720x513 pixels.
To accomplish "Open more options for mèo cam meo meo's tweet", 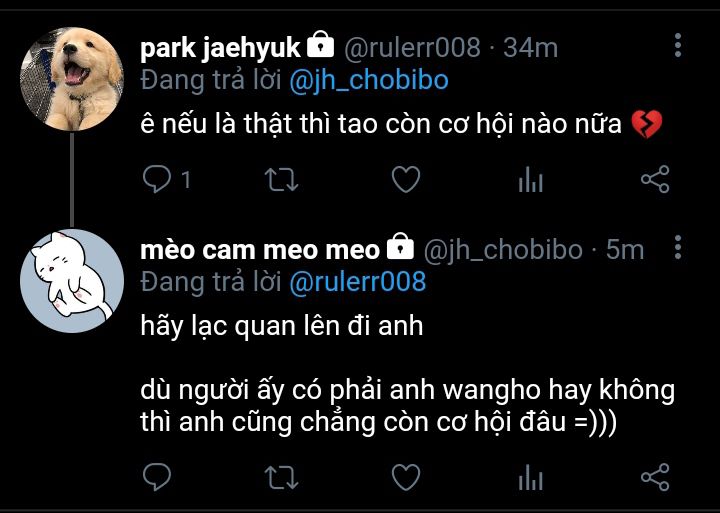I will point(678,247).
